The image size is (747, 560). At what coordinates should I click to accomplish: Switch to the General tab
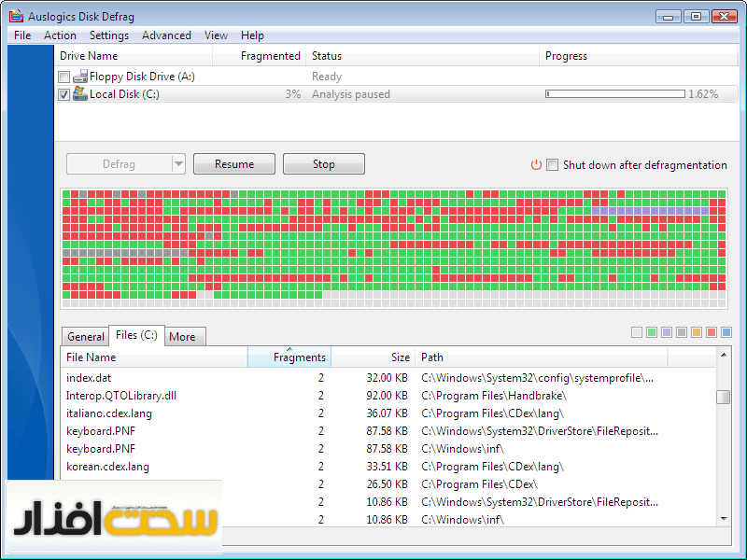coord(86,337)
